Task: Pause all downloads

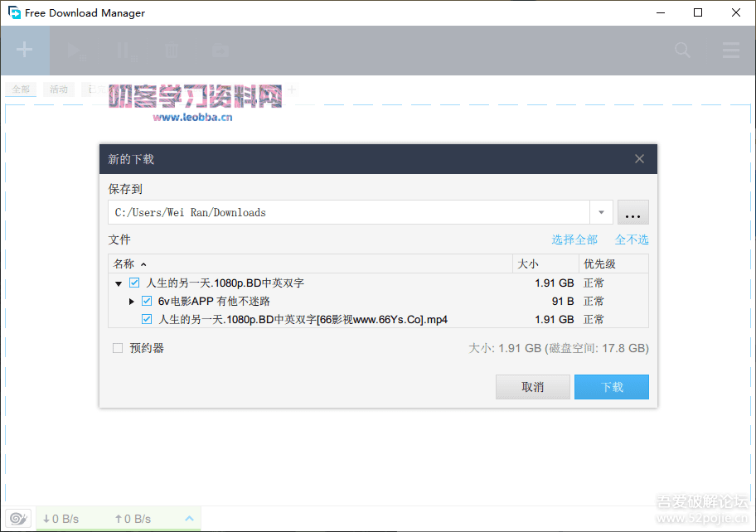Action: pyautogui.click(x=123, y=50)
